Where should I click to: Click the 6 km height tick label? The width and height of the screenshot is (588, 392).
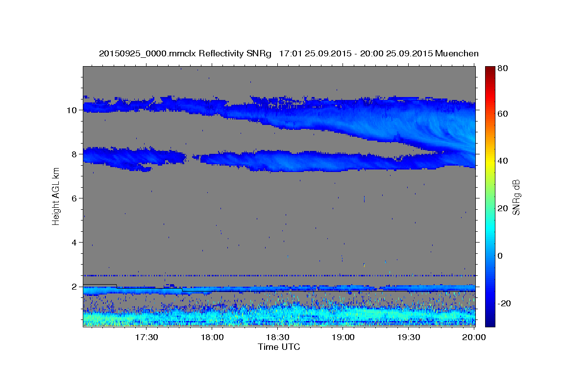74,198
